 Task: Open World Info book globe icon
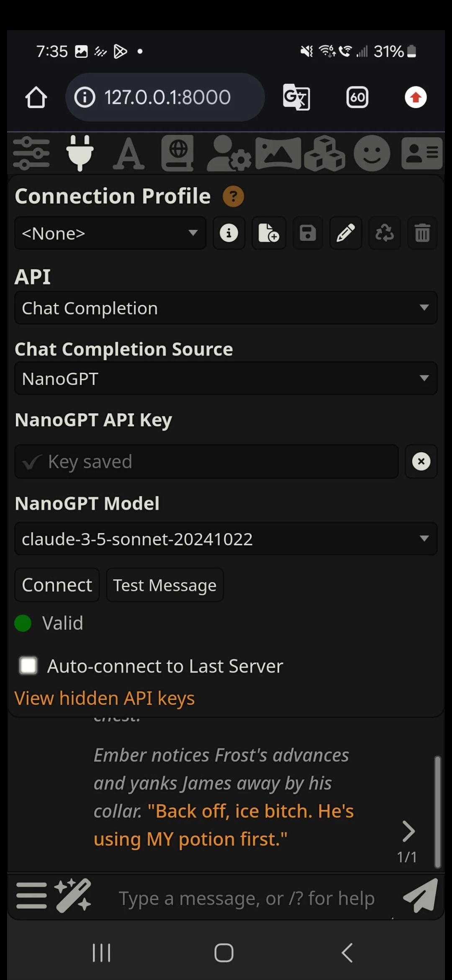(178, 153)
